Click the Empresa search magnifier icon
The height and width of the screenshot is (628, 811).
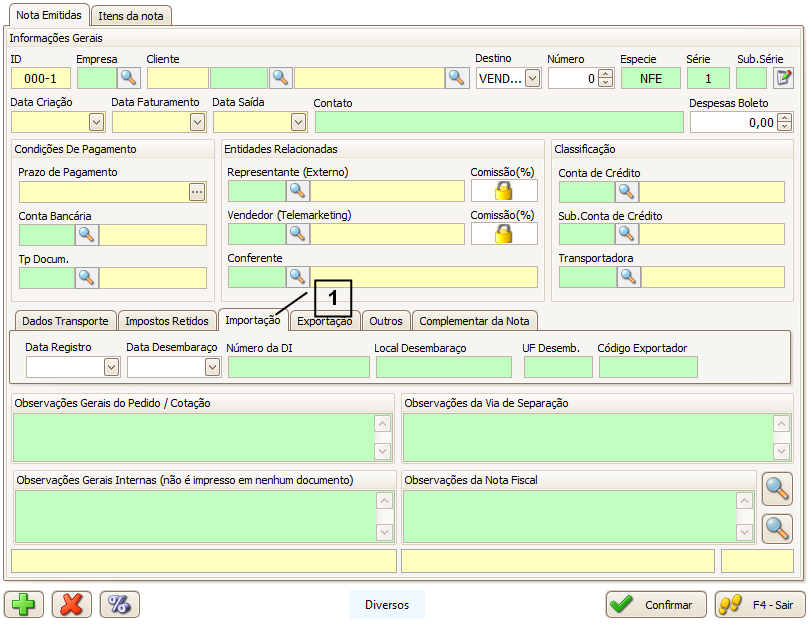click(x=129, y=78)
